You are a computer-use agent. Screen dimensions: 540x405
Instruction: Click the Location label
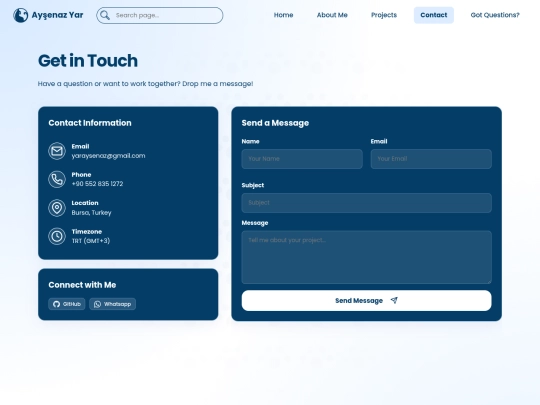pyautogui.click(x=85, y=203)
